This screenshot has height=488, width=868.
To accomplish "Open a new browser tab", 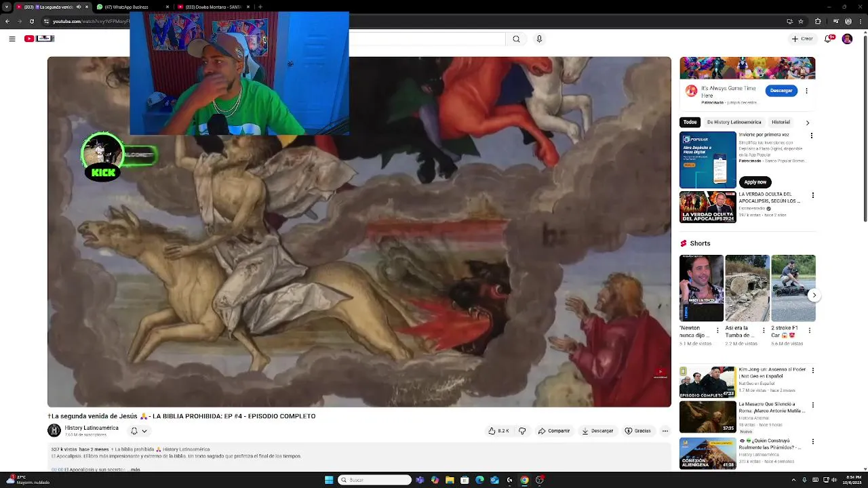I will pyautogui.click(x=260, y=7).
